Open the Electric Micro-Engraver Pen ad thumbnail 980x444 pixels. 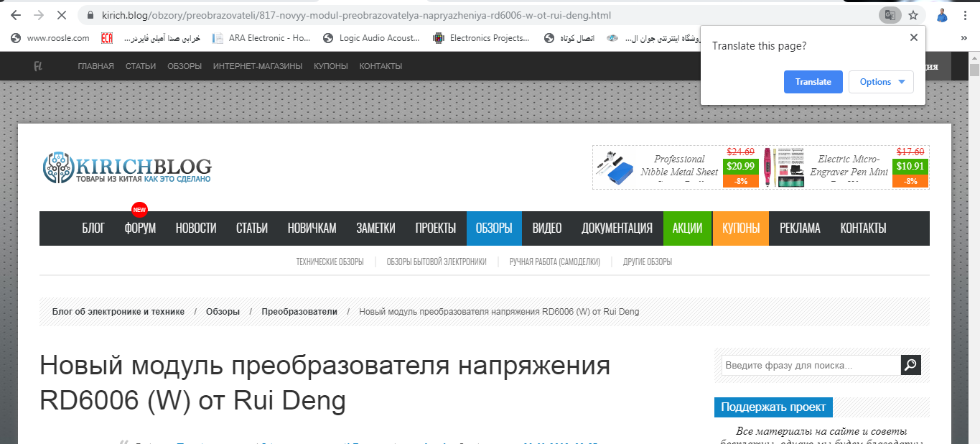pyautogui.click(x=784, y=168)
